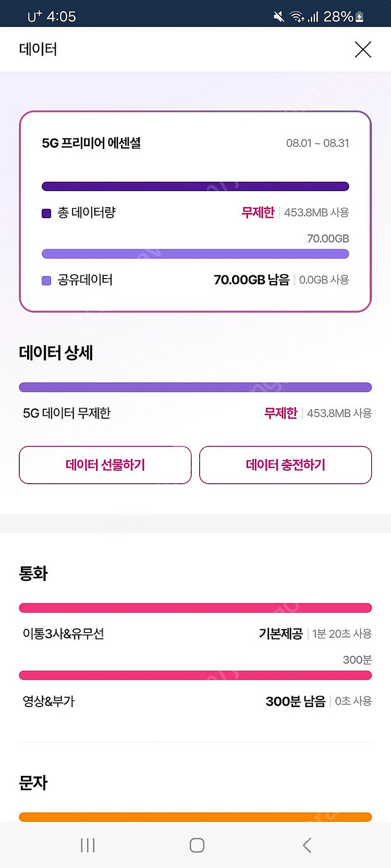Tap the 공유데이터 70.00GB progress bar
Image resolution: width=391 pixels, height=868 pixels.
pos(195,254)
